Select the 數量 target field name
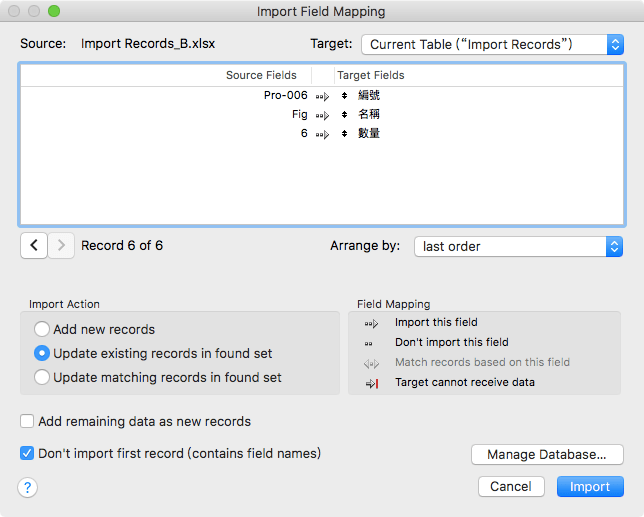The image size is (644, 517). pyautogui.click(x=369, y=134)
